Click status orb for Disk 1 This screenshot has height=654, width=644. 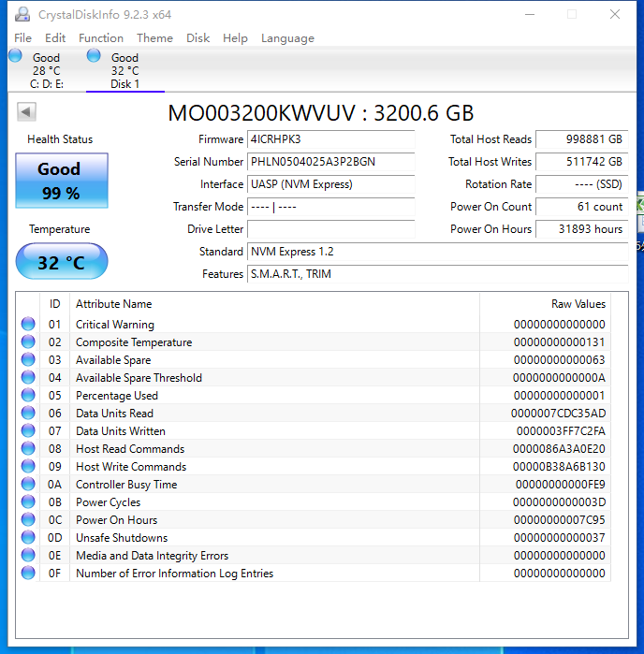(x=94, y=55)
